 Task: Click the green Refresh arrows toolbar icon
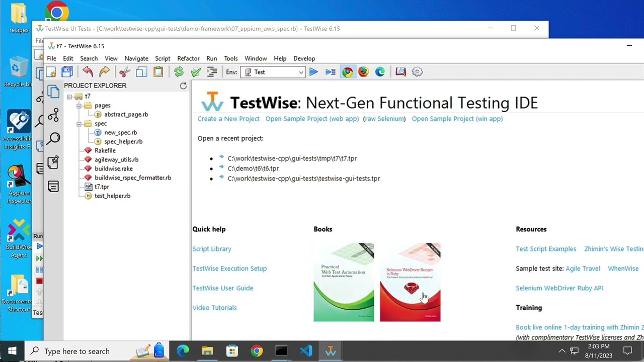(x=179, y=72)
